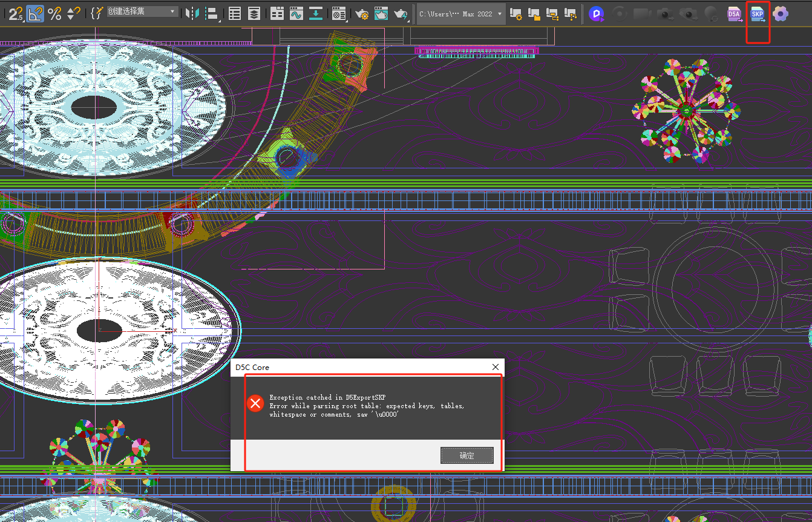Open Edit Named Selection Sets
Viewport: 812px width, 522px height.
point(97,13)
